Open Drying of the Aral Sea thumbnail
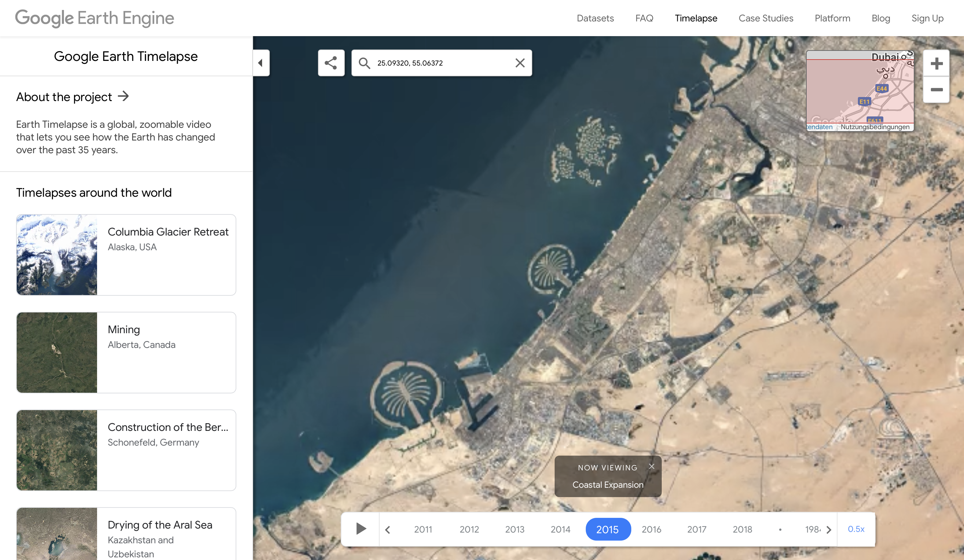Screen dimensions: 964x560 click(57, 534)
